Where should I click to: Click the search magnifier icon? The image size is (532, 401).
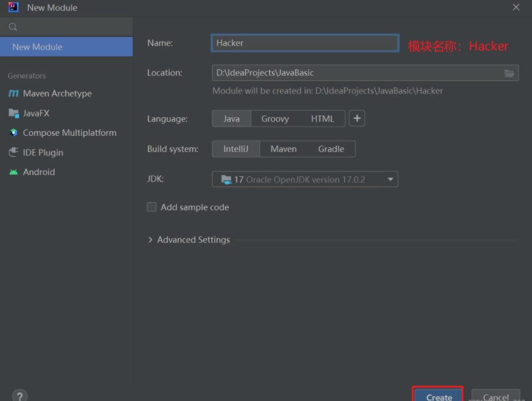point(13,27)
